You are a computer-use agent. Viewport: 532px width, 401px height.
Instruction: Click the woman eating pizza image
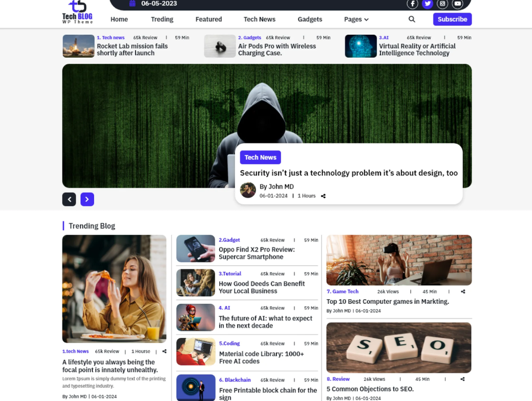point(114,289)
